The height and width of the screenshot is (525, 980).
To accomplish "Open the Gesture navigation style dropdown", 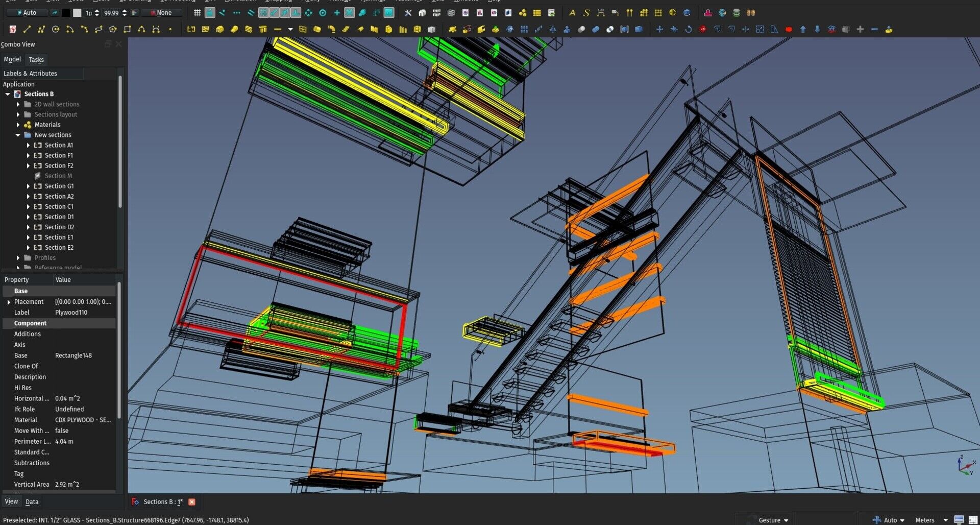I will pyautogui.click(x=773, y=520).
